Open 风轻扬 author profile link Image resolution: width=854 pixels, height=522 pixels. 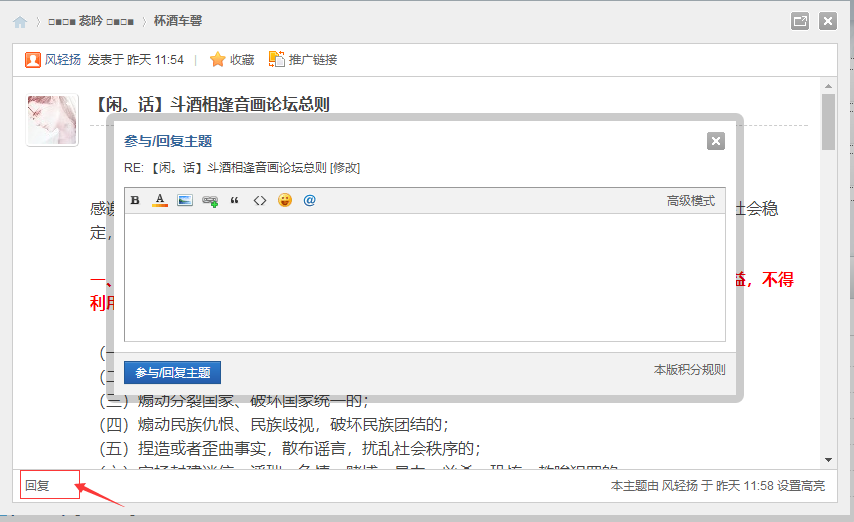(63, 59)
